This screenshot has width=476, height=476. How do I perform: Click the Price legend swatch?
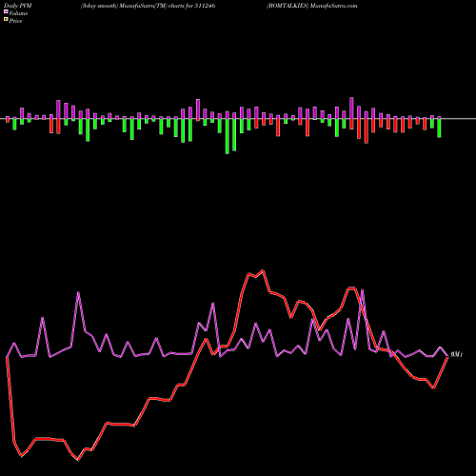tap(6, 20)
